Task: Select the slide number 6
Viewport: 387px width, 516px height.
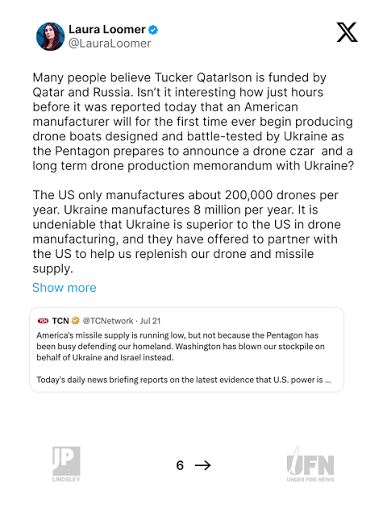Action: (180, 465)
